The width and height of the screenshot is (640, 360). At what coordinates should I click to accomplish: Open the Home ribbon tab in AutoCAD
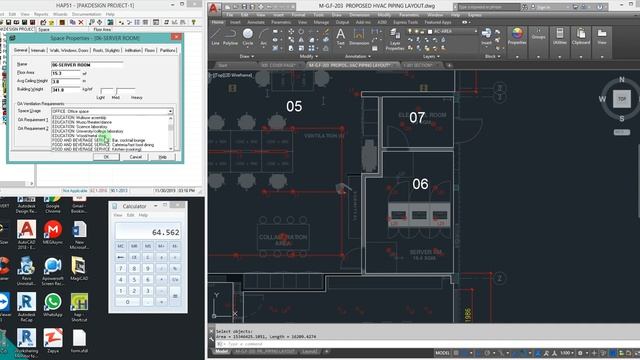pyautogui.click(x=218, y=22)
